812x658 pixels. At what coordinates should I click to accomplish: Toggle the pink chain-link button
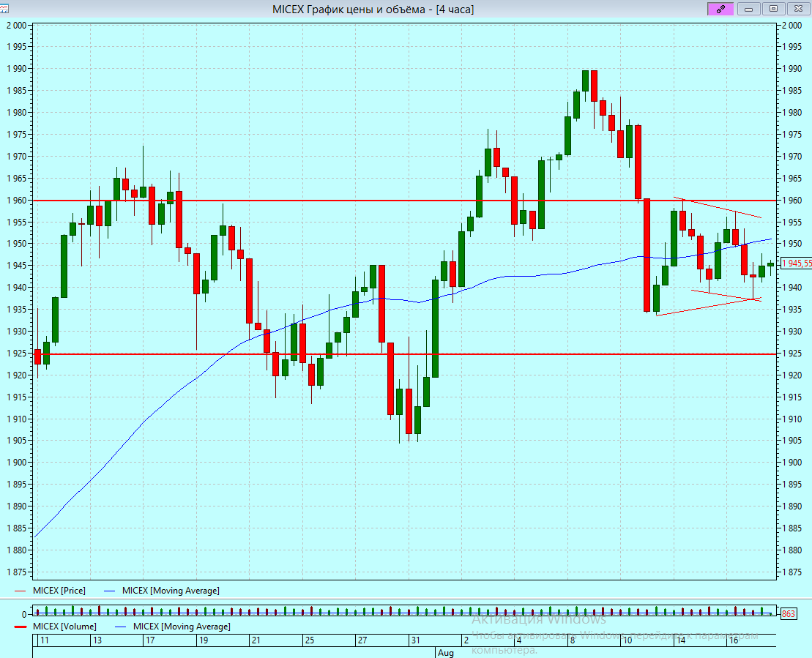click(x=720, y=9)
